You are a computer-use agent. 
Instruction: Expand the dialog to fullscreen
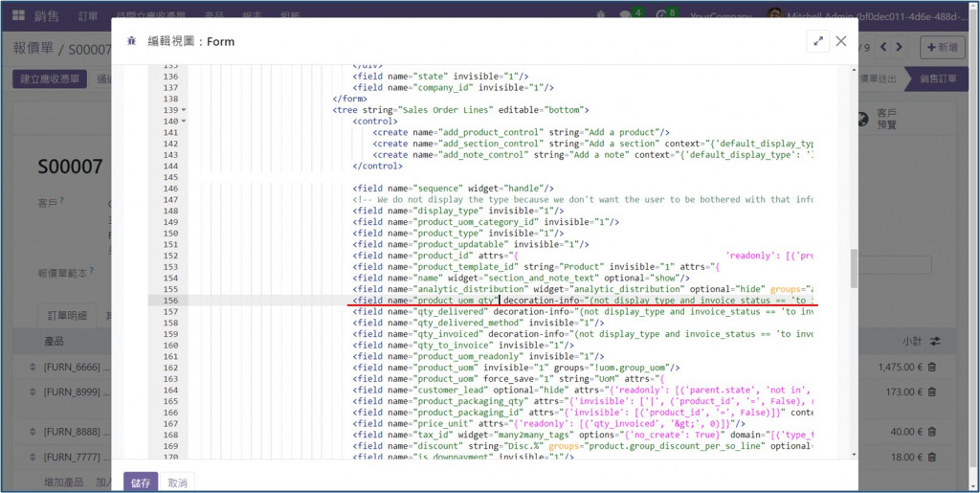click(x=818, y=41)
